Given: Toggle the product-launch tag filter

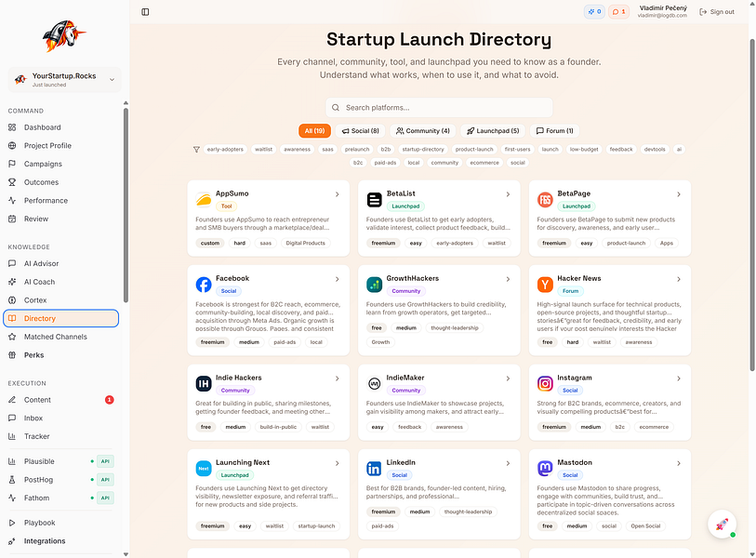Looking at the screenshot, I should tap(474, 150).
